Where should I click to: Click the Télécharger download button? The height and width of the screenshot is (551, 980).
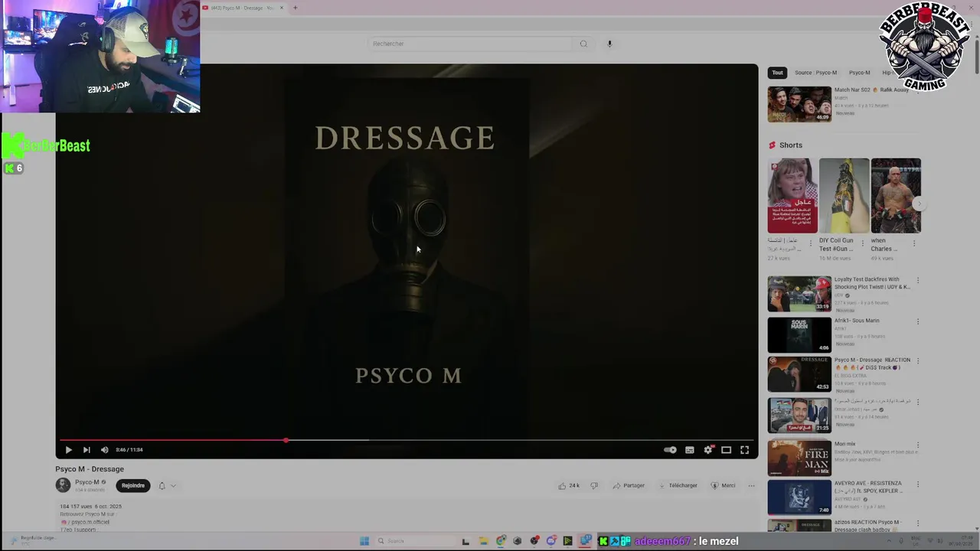point(678,485)
